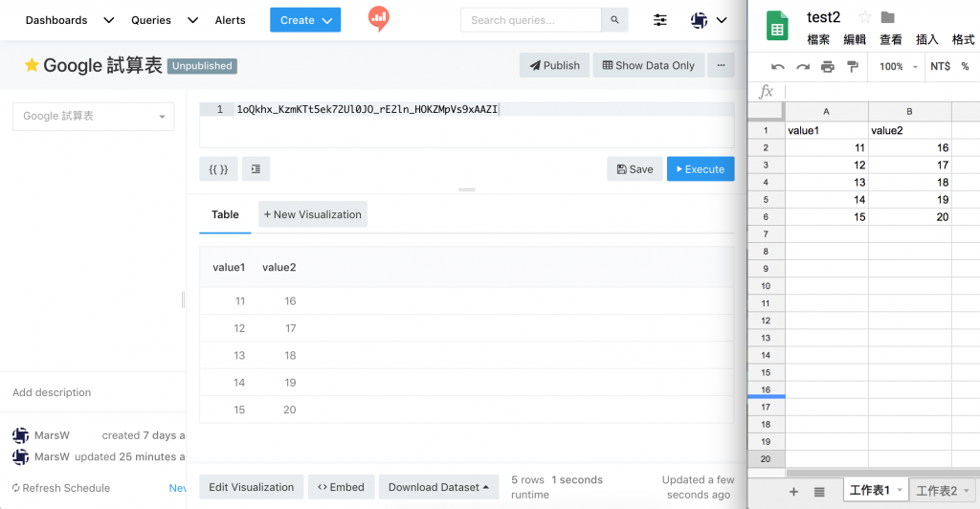Open the 編輯 menu in Sheets
This screenshot has height=509, width=980.
[855, 40]
